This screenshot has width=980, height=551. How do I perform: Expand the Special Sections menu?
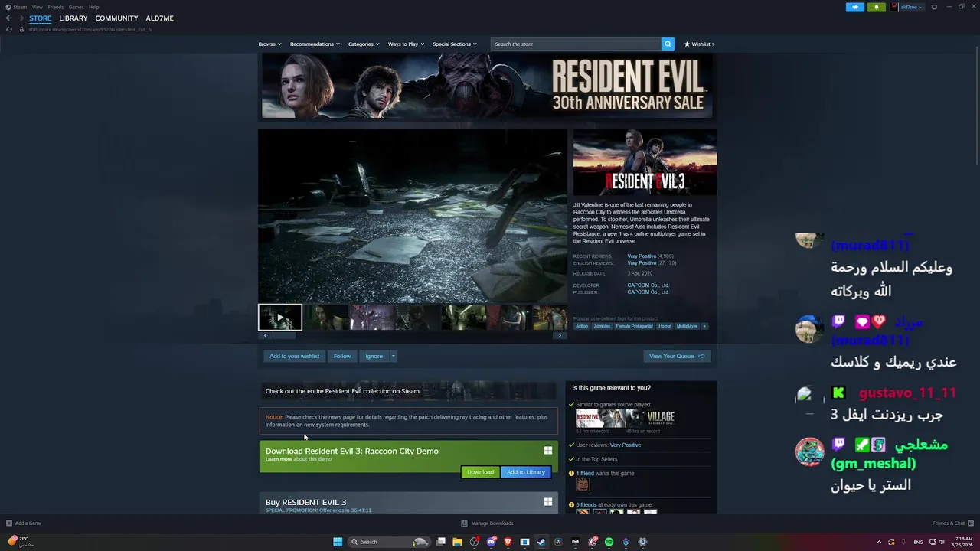point(455,44)
